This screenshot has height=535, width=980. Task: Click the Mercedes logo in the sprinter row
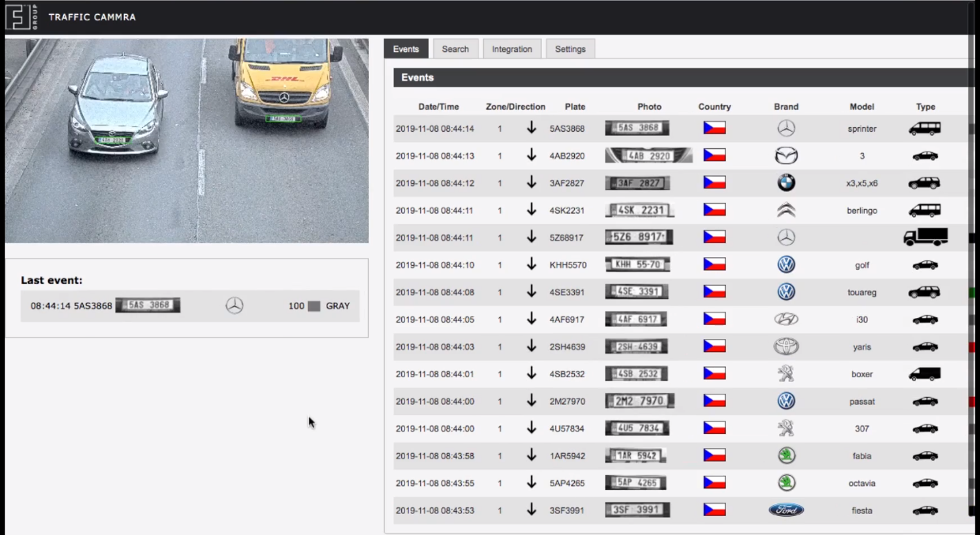click(x=786, y=128)
